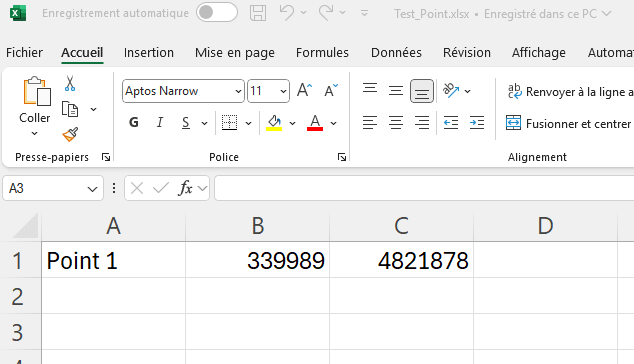Screen dimensions: 634x364
Task: Open the Customize Quick Access Toolbar menu
Action: click(x=364, y=13)
